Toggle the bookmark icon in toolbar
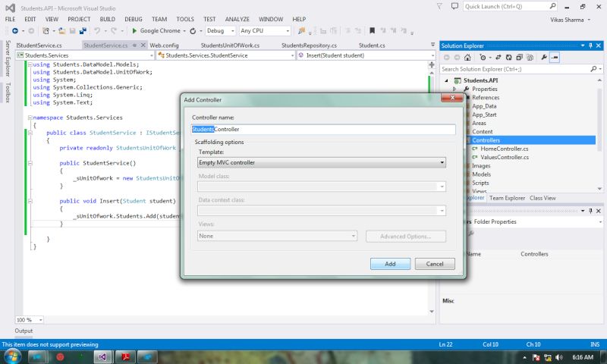The width and height of the screenshot is (607, 364). [x=372, y=30]
